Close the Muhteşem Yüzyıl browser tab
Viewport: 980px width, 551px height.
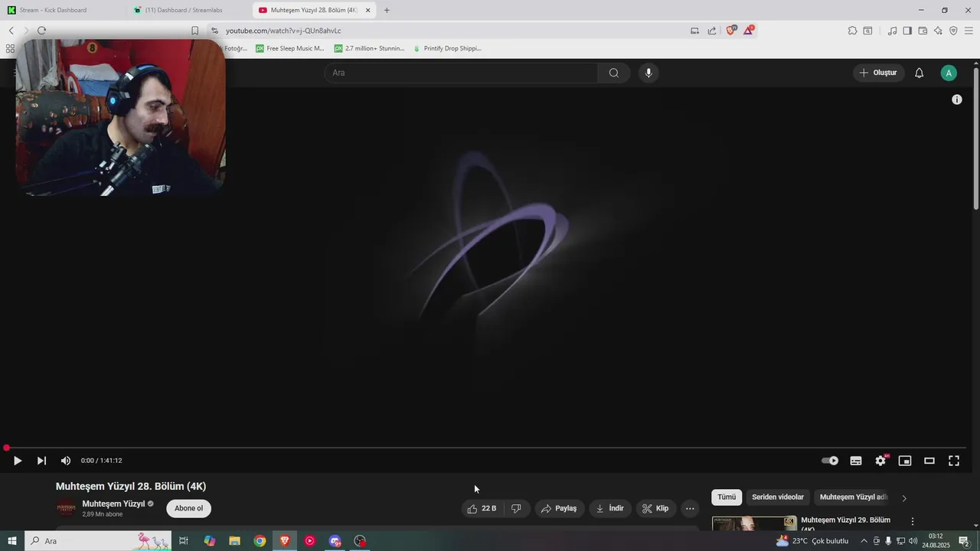[x=367, y=10]
